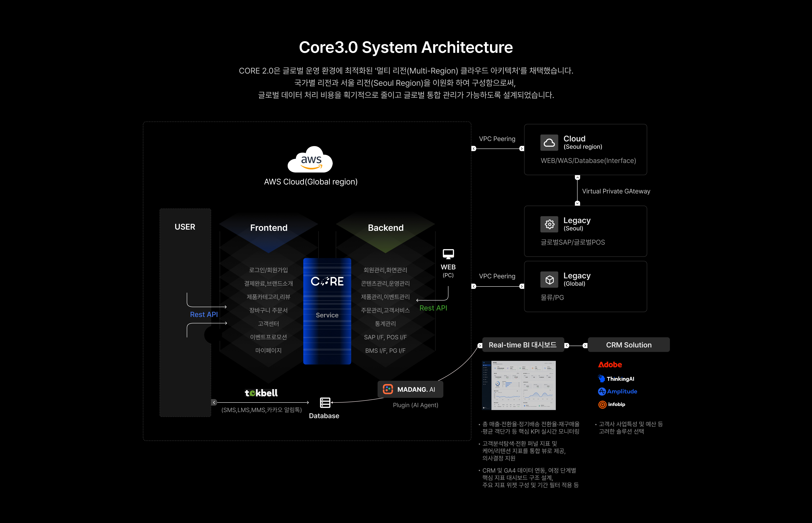The width and height of the screenshot is (812, 523).
Task: Click the Service label on CORE block
Action: [x=327, y=315]
